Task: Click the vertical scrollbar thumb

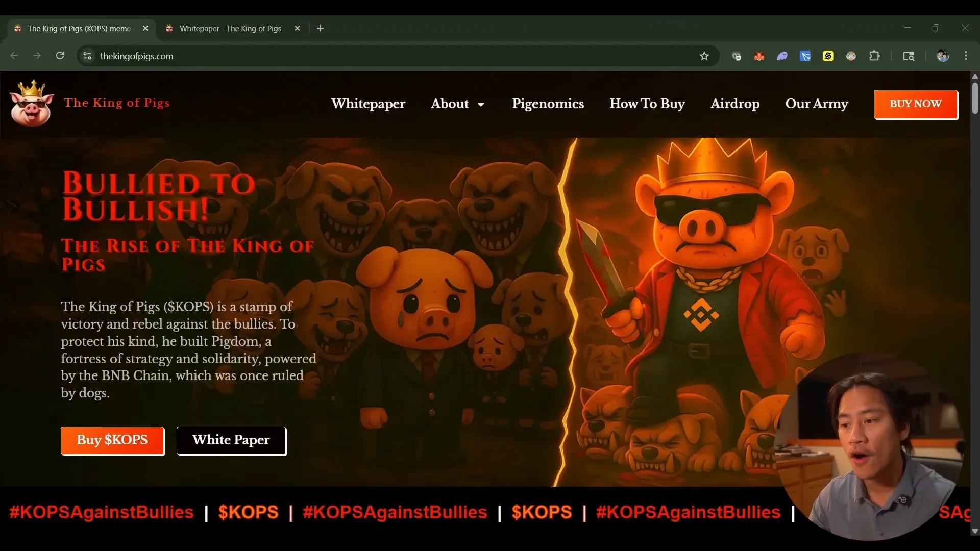Action: (x=975, y=98)
